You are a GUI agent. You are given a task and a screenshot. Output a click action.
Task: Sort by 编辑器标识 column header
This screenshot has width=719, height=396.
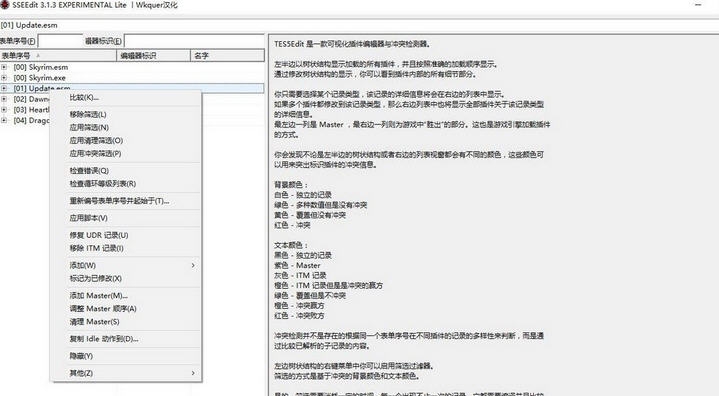tap(154, 55)
